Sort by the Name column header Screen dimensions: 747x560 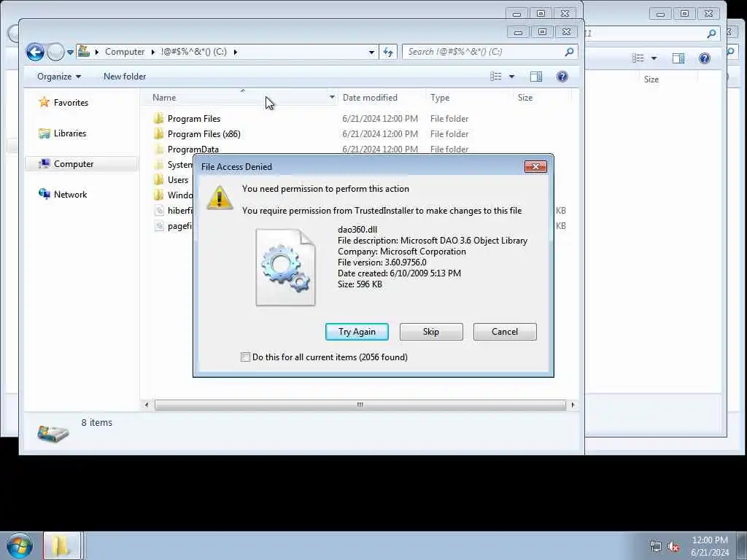point(164,98)
